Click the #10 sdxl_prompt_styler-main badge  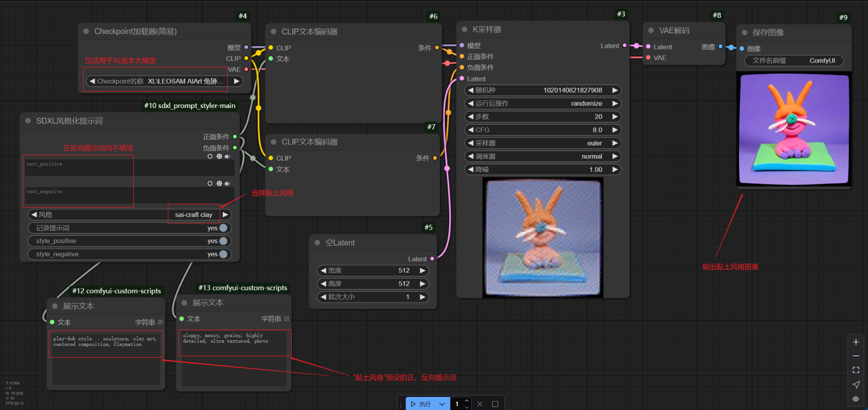[x=190, y=106]
